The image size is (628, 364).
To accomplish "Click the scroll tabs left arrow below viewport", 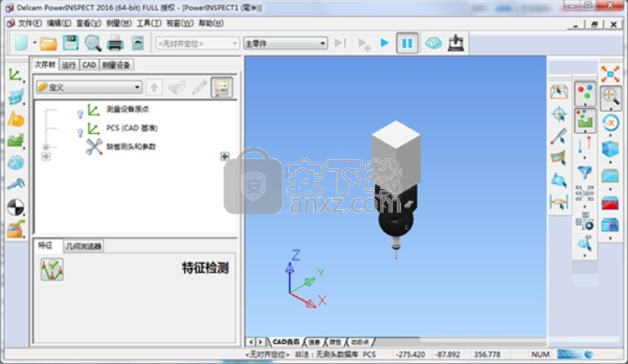I will pyautogui.click(x=250, y=342).
